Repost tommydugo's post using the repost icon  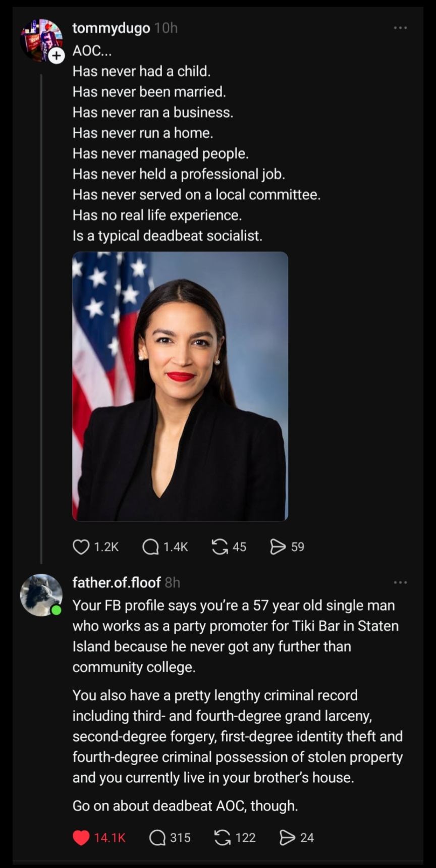pyautogui.click(x=220, y=547)
